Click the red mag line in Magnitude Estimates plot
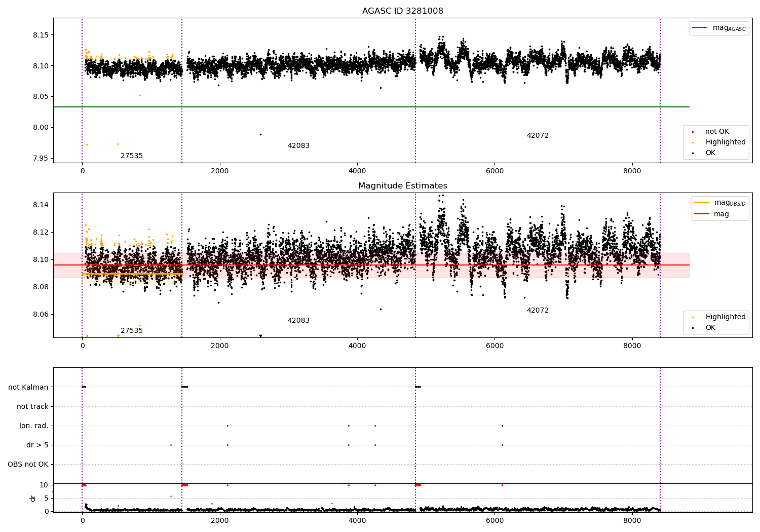760x532 pixels. click(371, 265)
